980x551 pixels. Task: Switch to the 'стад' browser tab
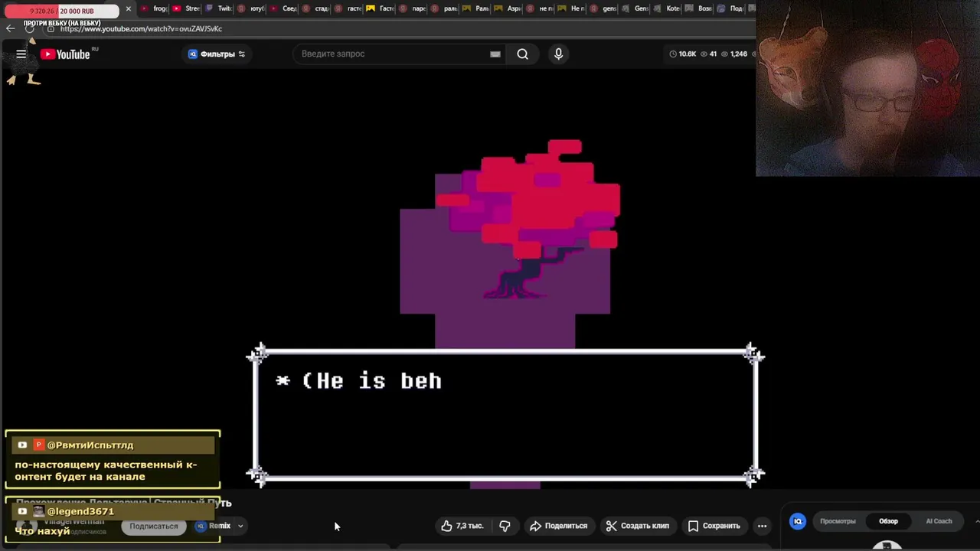click(x=315, y=8)
